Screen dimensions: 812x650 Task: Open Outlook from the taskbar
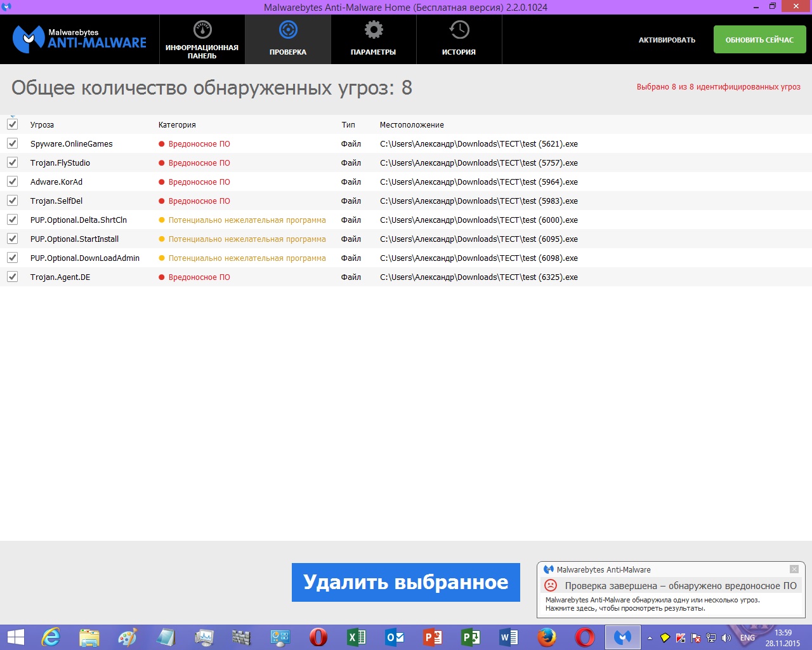coord(395,637)
